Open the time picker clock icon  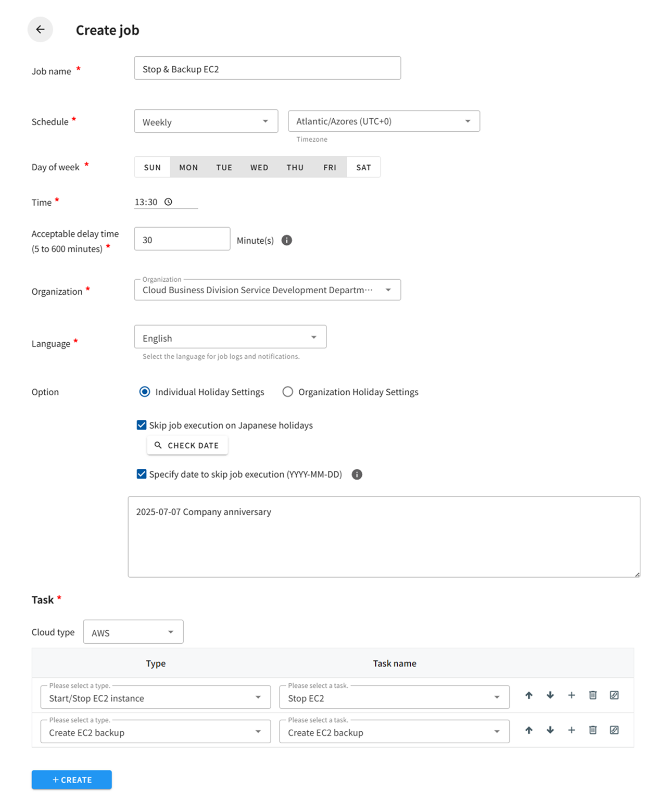(x=168, y=202)
